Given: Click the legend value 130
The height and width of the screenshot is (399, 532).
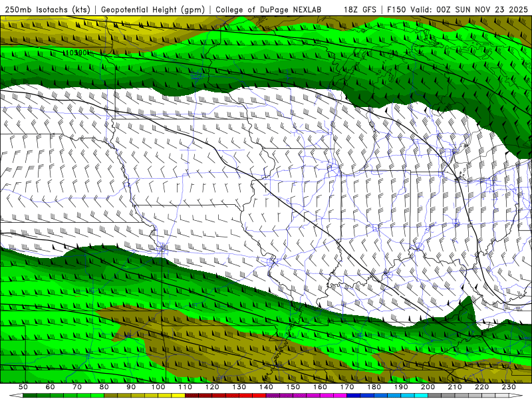Looking at the screenshot, I should coord(239,387).
